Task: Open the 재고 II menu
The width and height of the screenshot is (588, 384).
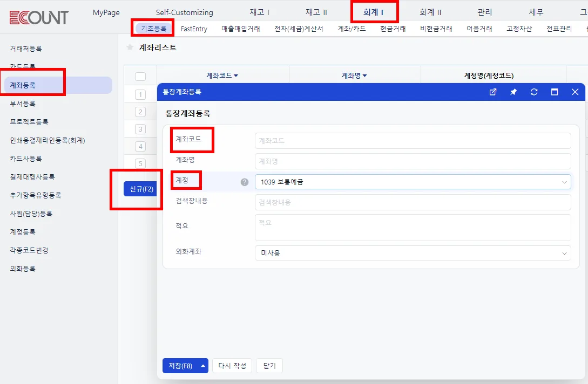Action: (316, 12)
